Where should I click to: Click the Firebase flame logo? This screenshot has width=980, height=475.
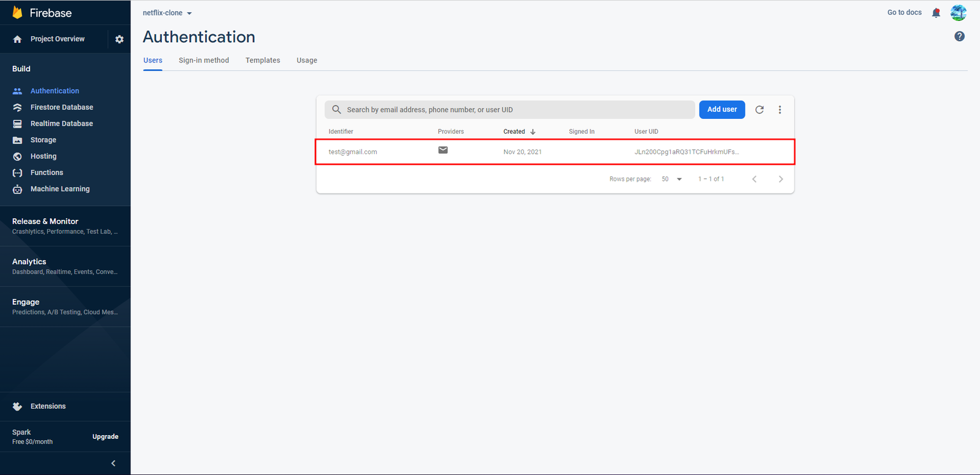pos(17,13)
